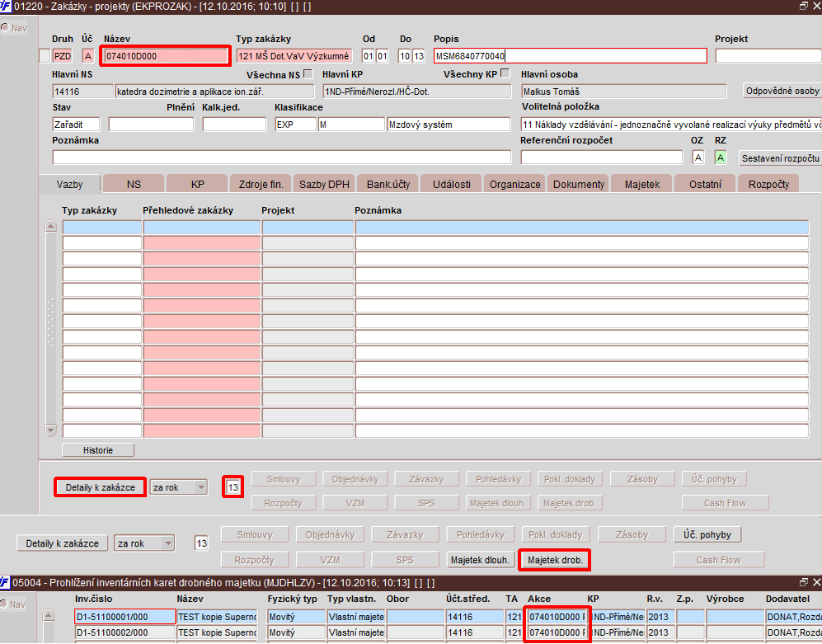Viewport: 822px width, 644px height.
Task: Click the highlighted Majetek drob. button
Action: pos(555,560)
